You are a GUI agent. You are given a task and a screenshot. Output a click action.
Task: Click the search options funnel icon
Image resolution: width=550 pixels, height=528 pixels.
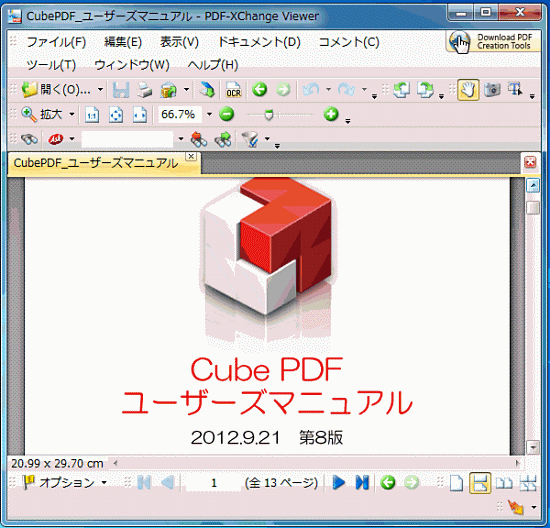click(x=250, y=139)
